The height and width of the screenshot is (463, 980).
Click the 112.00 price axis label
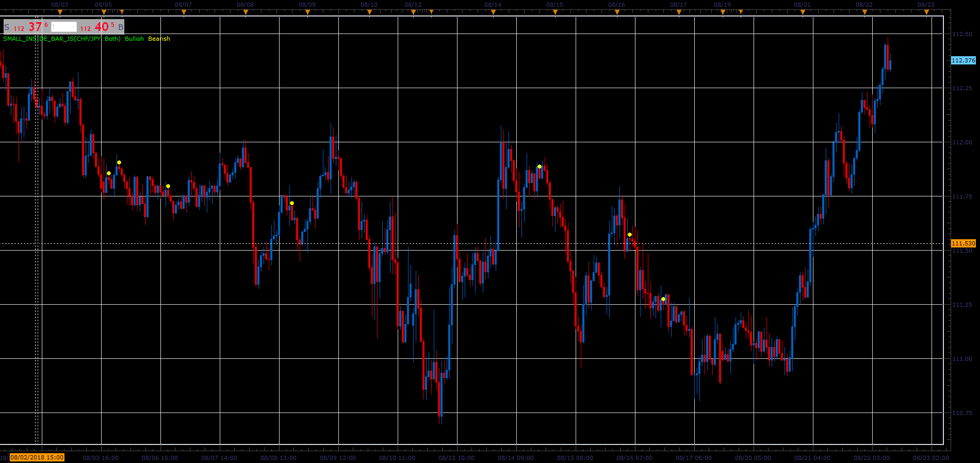click(x=962, y=142)
